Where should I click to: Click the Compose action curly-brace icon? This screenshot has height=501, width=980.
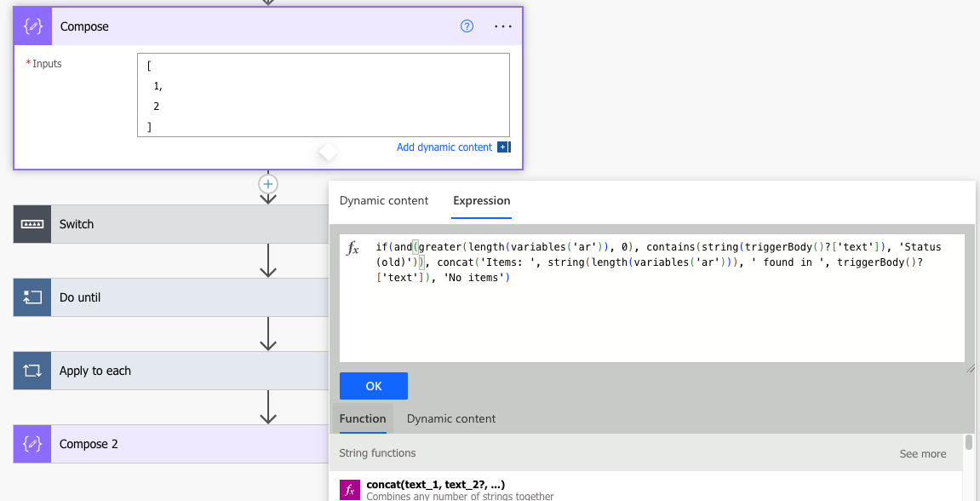32,26
